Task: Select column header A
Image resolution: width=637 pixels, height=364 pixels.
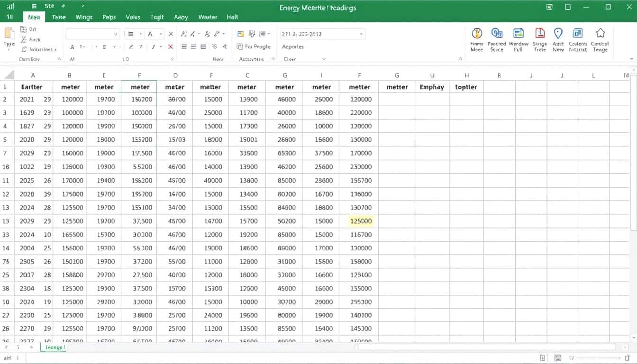Action: tap(33, 75)
